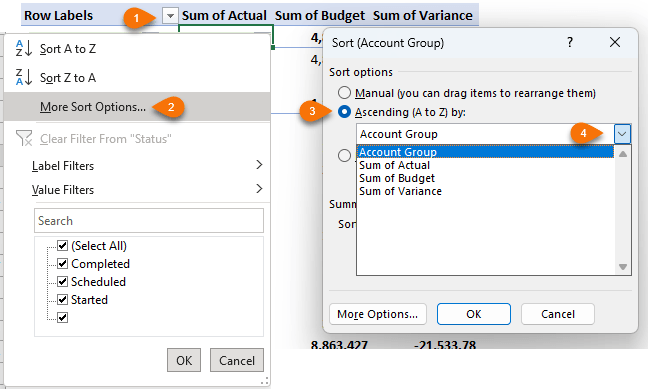
Task: Open More Sort Options…
Action: tap(93, 107)
